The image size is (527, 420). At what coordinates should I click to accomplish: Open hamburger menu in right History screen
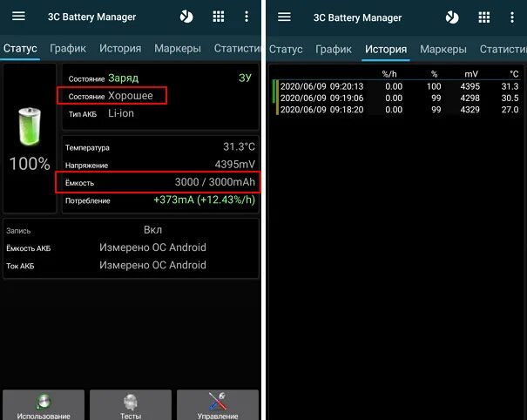click(x=284, y=17)
